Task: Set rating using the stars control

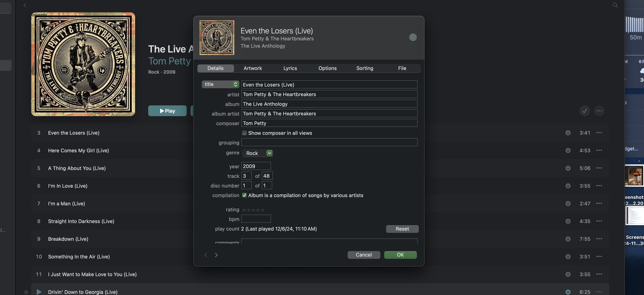Action: click(x=253, y=210)
